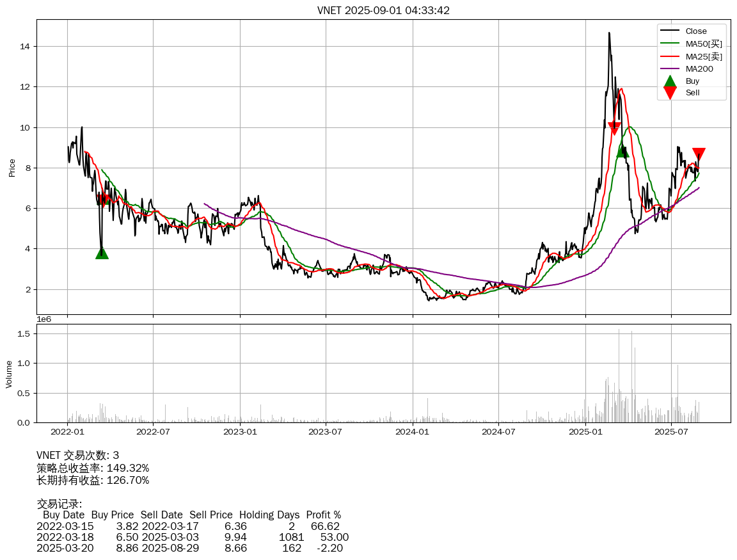Click the red MA25 line sample in the legend

click(670, 56)
